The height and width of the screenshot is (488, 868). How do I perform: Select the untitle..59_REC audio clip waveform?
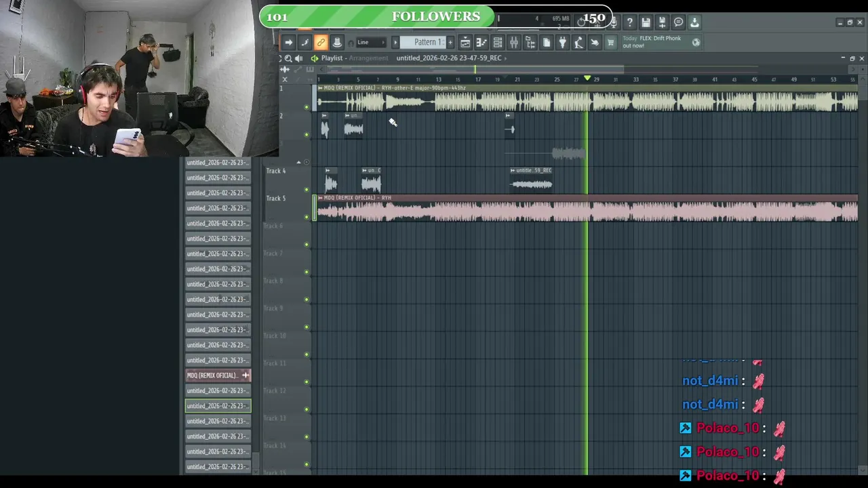(532, 184)
